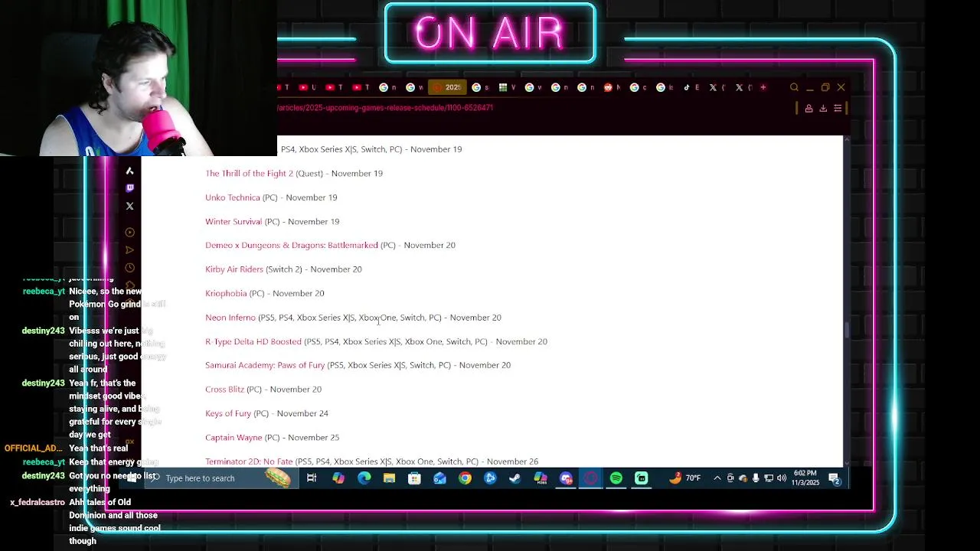
Task: Open The Thrill of the Fight 2 link
Action: point(249,174)
